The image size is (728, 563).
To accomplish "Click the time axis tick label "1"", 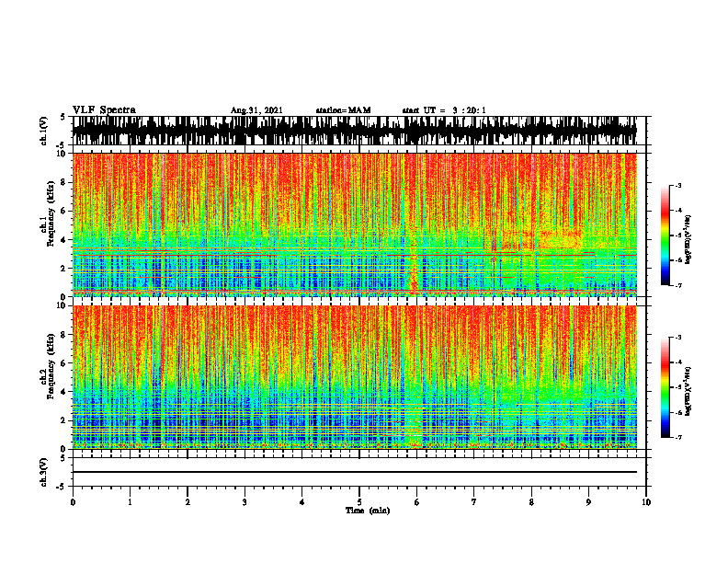I will pos(130,502).
